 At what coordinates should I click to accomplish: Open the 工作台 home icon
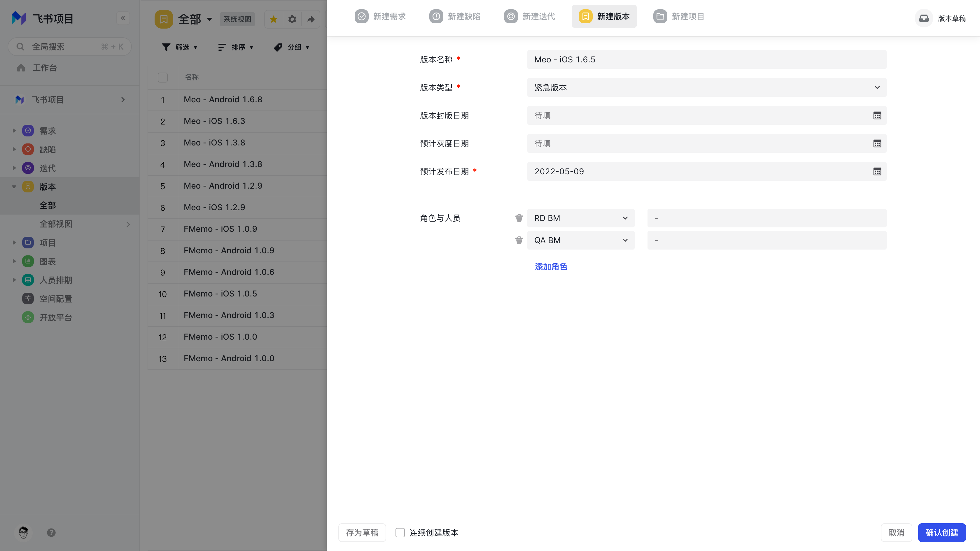coord(21,68)
